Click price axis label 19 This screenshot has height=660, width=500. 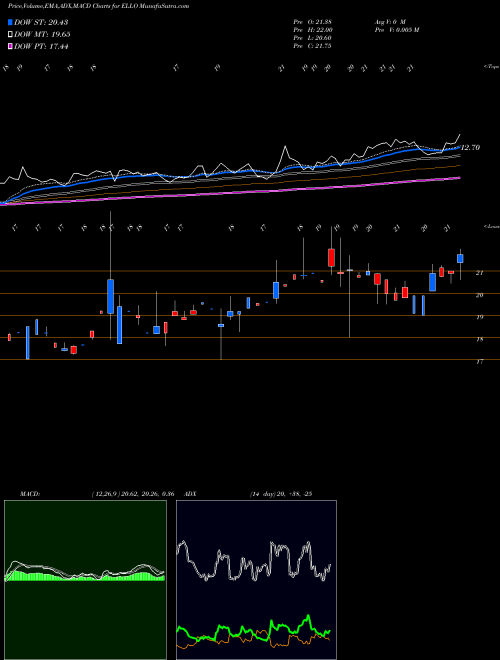[x=479, y=317]
